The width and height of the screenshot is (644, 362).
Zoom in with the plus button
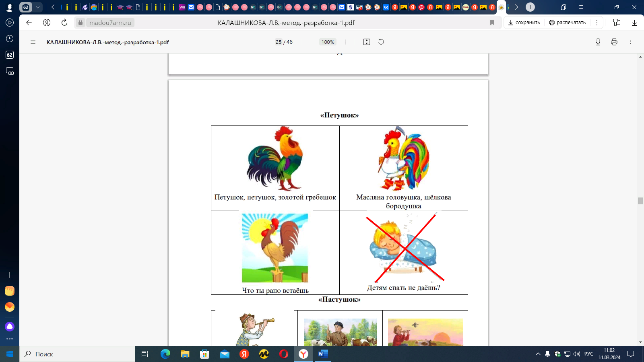coord(345,42)
